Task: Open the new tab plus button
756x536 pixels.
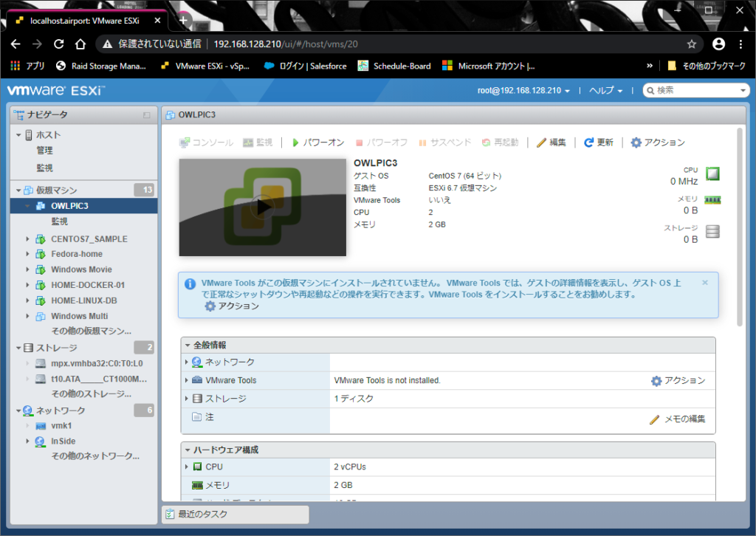Action: 183,20
